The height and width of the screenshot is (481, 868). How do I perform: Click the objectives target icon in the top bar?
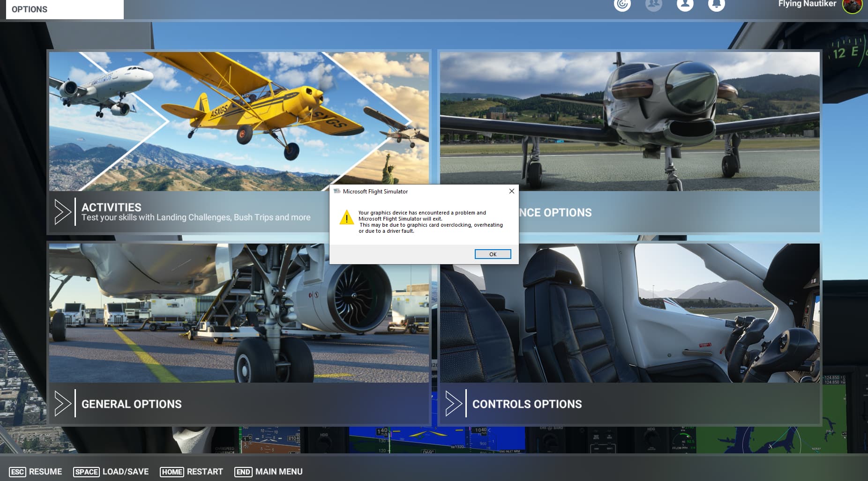[x=622, y=6]
